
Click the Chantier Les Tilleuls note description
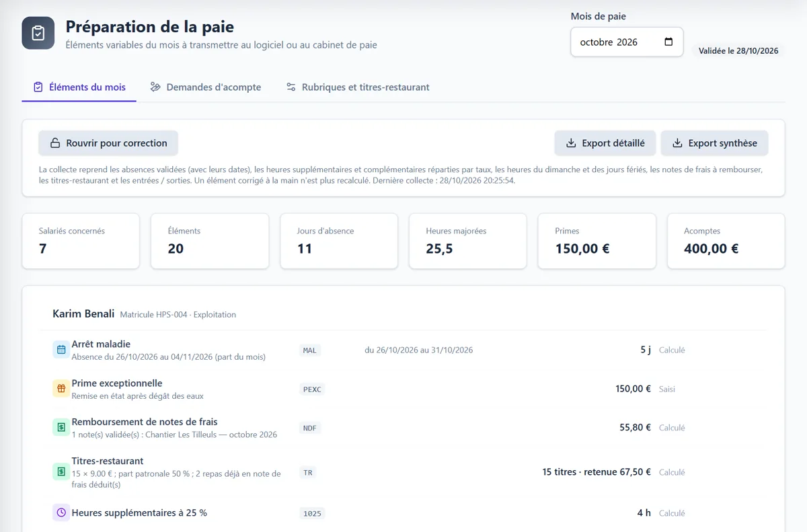pos(174,434)
